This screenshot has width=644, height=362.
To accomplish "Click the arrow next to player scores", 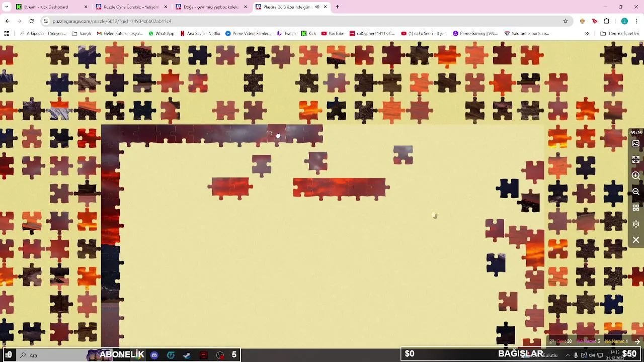I will tap(637, 341).
